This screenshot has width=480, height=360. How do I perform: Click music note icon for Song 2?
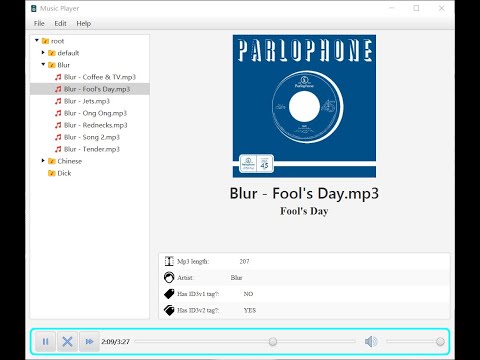coord(58,137)
